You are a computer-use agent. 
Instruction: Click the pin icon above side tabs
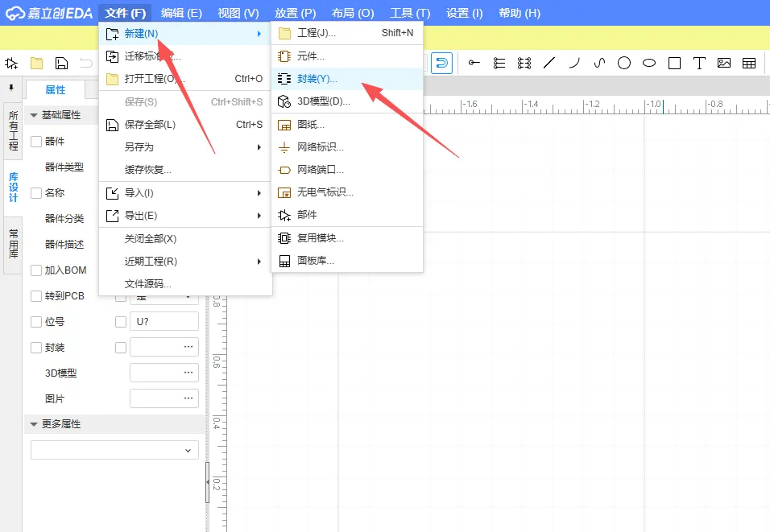pos(11,88)
